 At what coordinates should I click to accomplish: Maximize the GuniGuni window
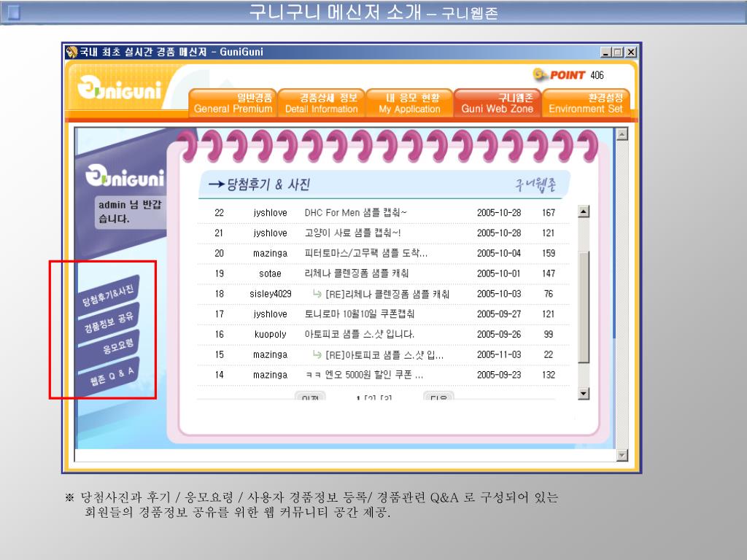click(x=618, y=52)
